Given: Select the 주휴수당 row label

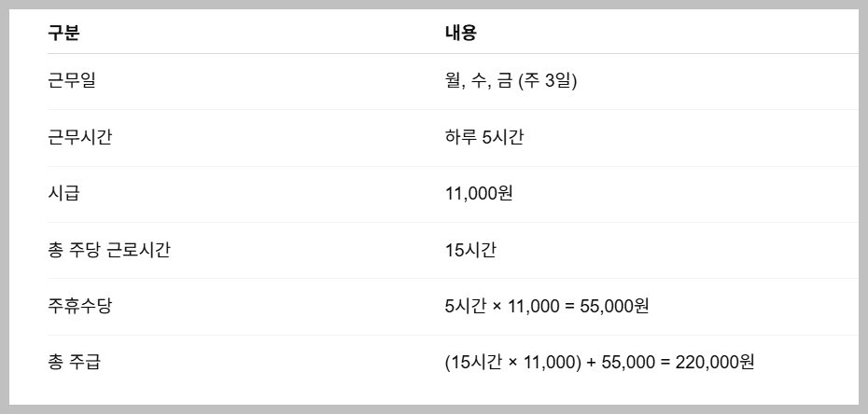Looking at the screenshot, I should click(x=79, y=305).
